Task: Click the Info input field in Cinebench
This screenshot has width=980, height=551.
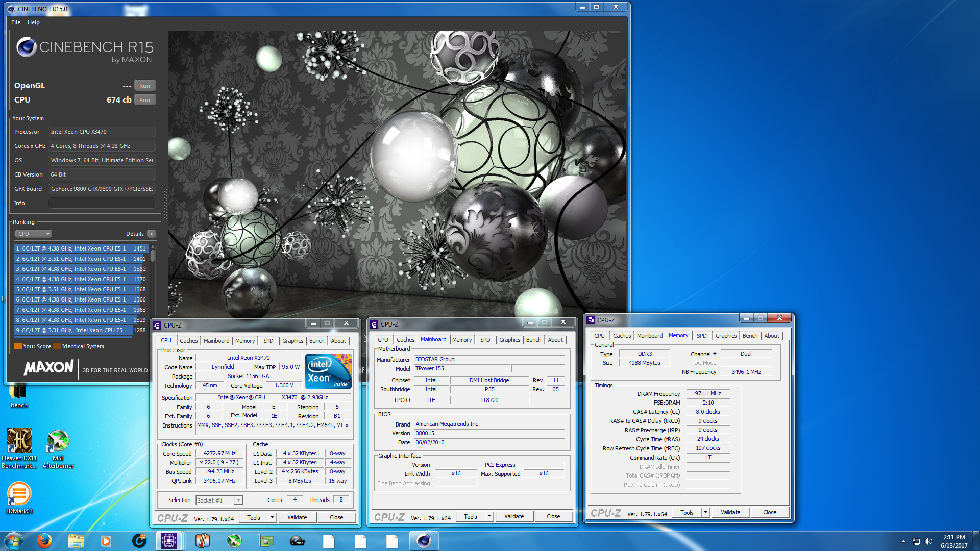Action: [x=102, y=203]
